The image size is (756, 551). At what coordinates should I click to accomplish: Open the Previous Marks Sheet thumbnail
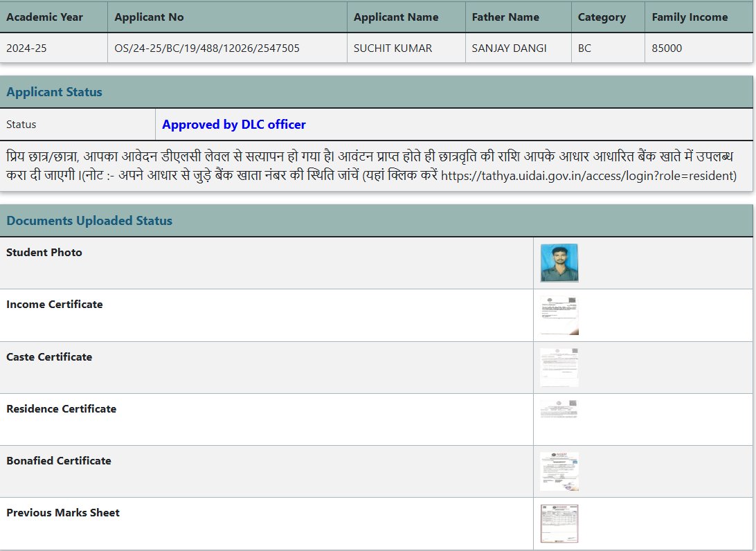[x=559, y=524]
